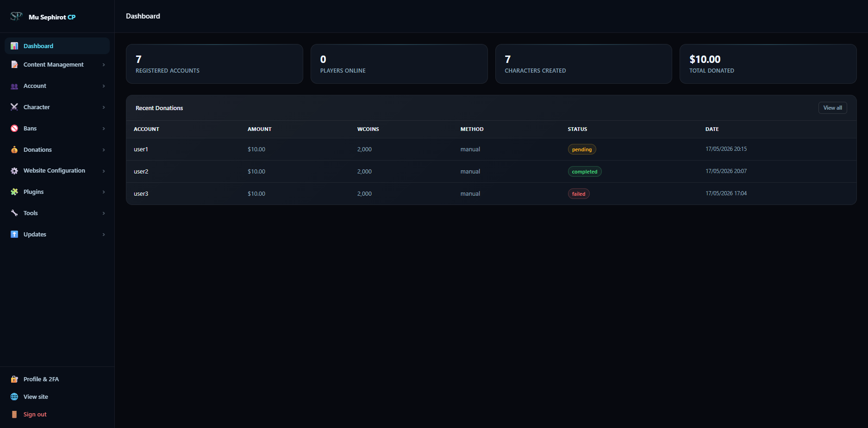
Task: Open Content Management menu item
Action: 57,65
